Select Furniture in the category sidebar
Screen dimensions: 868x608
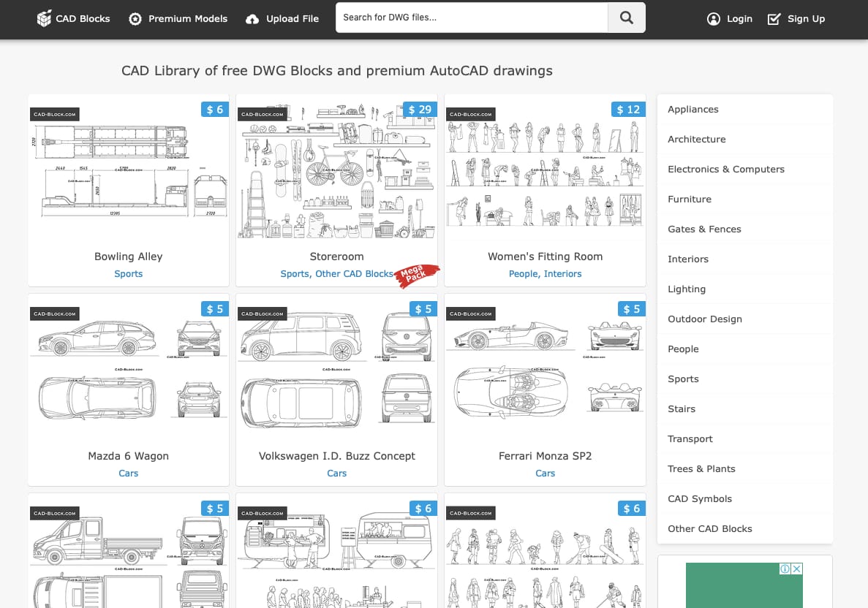pyautogui.click(x=745, y=199)
